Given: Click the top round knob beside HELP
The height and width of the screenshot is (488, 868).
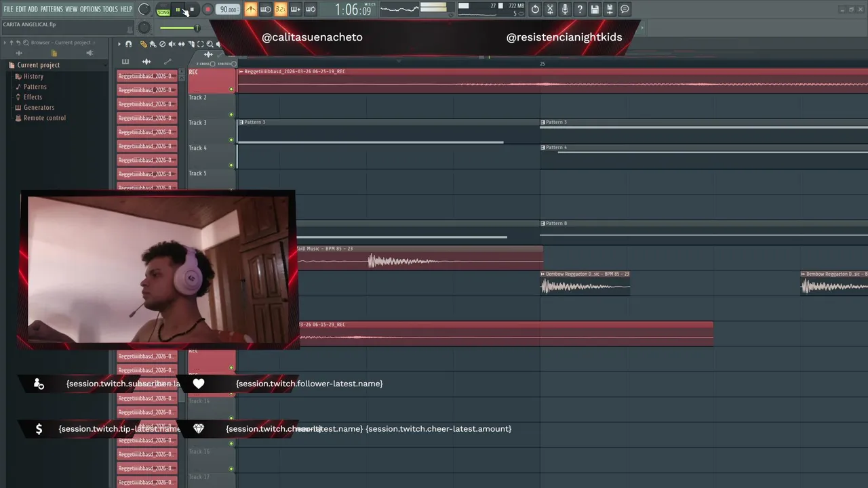Looking at the screenshot, I should point(144,9).
